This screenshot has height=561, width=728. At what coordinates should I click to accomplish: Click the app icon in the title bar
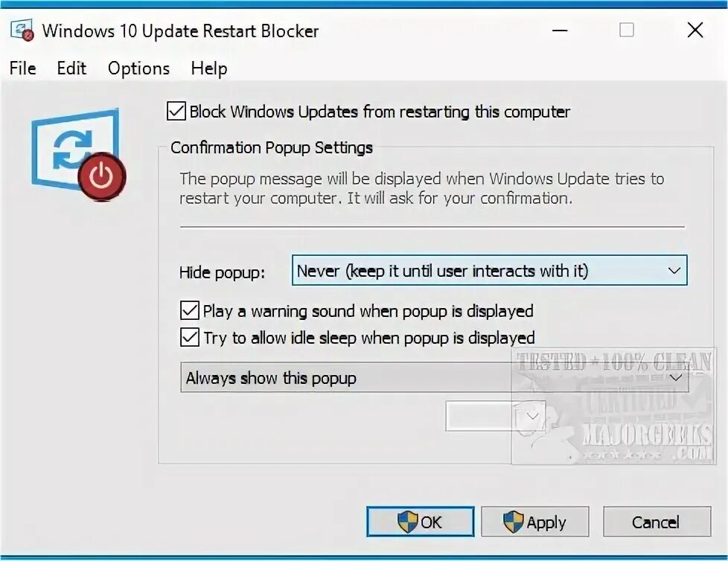click(22, 31)
